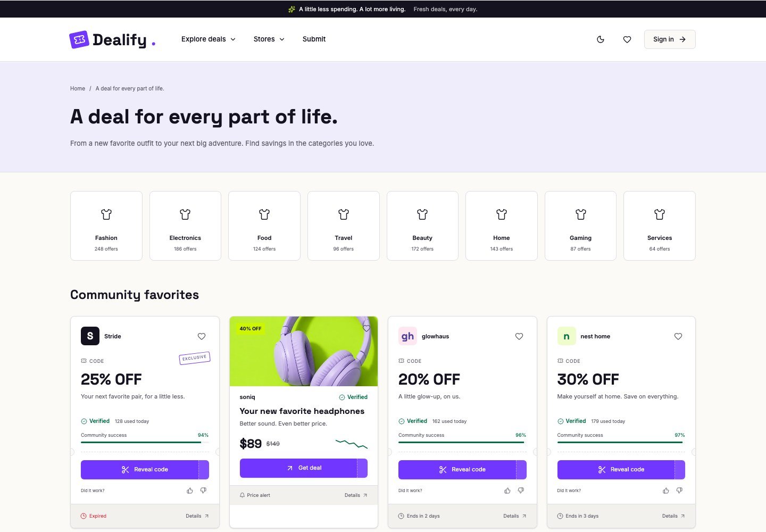The image size is (766, 532).
Task: Click the Sign in button
Action: pos(670,39)
